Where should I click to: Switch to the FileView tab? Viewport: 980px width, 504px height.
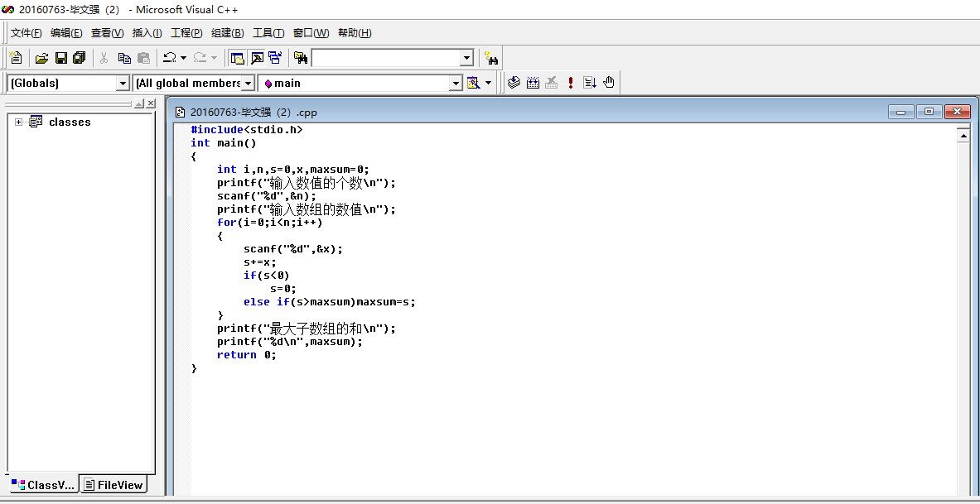point(113,485)
